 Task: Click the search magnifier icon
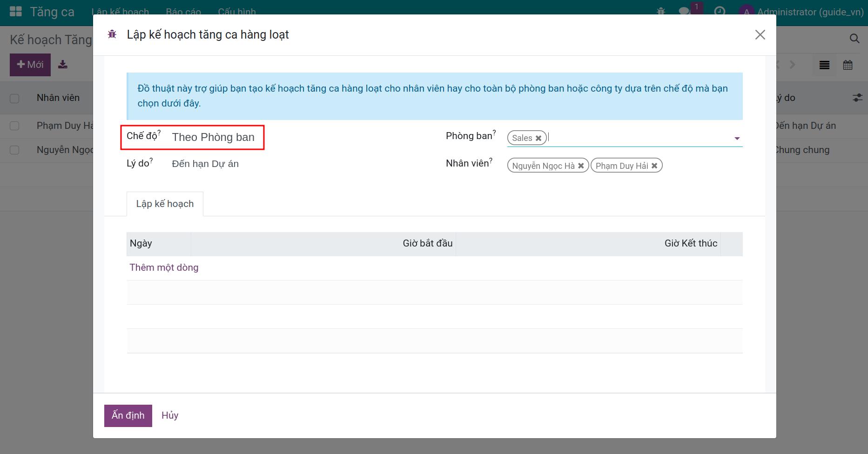point(854,39)
